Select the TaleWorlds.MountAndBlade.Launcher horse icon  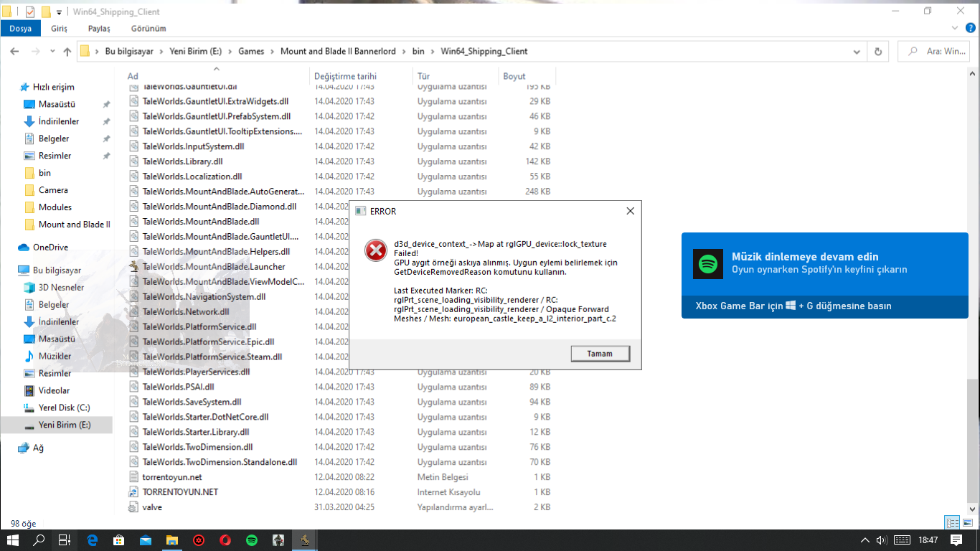click(134, 267)
